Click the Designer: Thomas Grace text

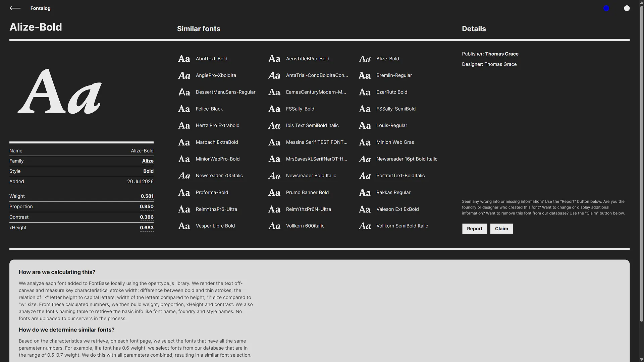[x=489, y=64]
